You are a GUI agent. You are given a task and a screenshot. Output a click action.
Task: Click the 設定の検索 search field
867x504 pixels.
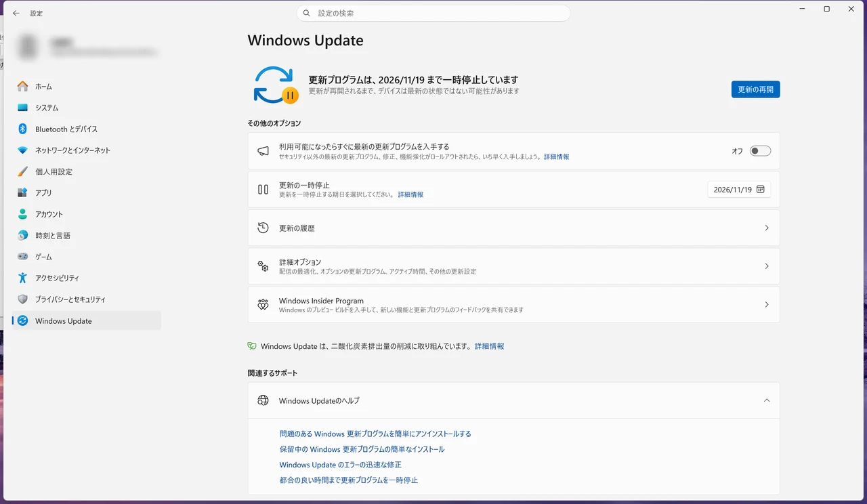point(433,13)
